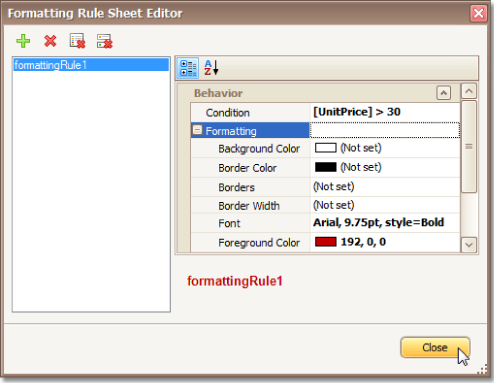This screenshot has height=383, width=494.
Task: Click the empty Formatting value field
Action: pos(385,130)
